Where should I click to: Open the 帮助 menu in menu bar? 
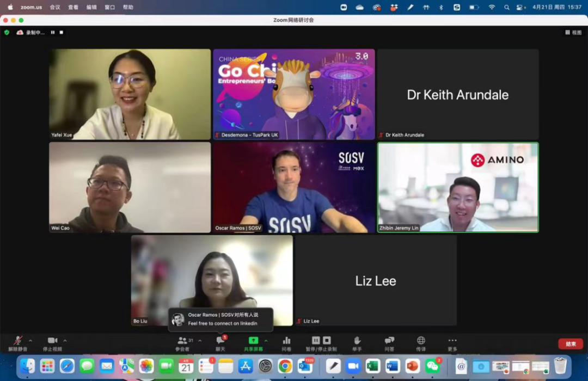[x=128, y=7]
